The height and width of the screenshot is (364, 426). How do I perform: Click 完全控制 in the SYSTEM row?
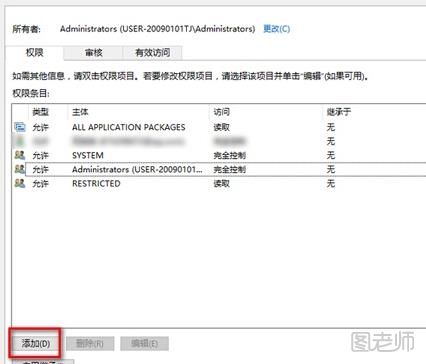pos(230,155)
